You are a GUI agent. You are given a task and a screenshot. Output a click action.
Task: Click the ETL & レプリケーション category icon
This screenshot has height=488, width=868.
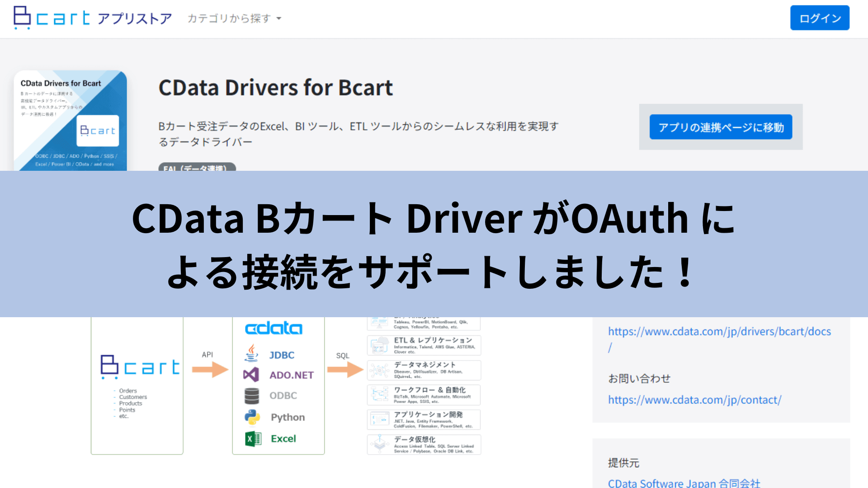click(380, 346)
